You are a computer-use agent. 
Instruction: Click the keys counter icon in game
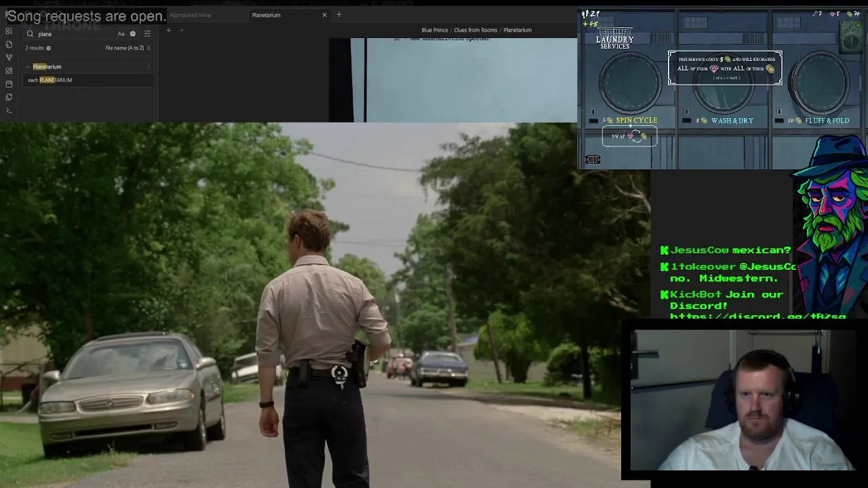817,14
